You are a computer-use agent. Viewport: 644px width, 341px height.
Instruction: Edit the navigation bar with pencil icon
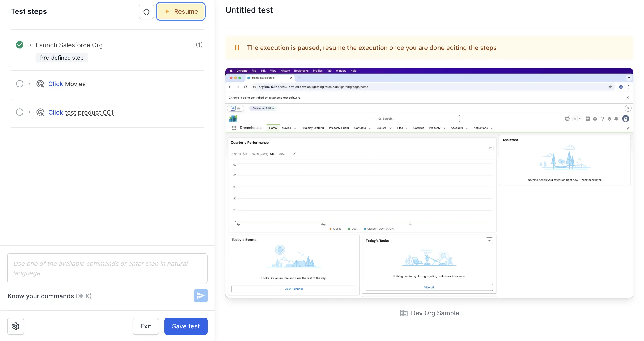pos(628,128)
